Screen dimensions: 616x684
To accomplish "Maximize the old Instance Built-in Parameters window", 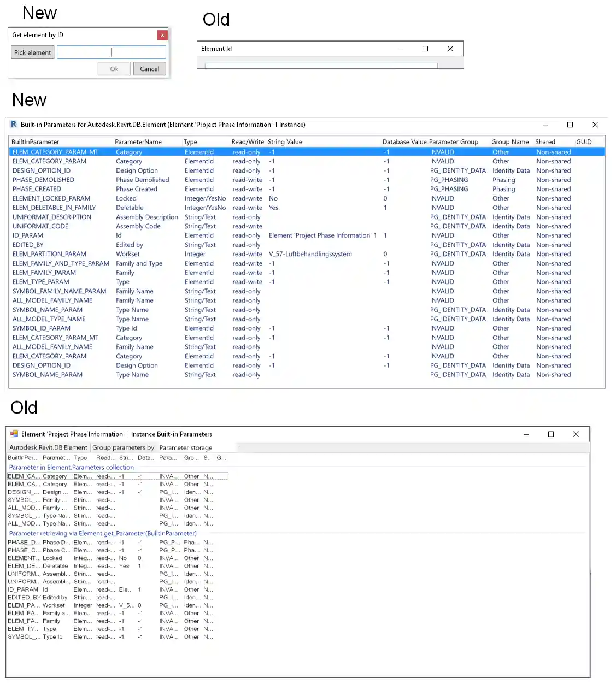I will 551,434.
